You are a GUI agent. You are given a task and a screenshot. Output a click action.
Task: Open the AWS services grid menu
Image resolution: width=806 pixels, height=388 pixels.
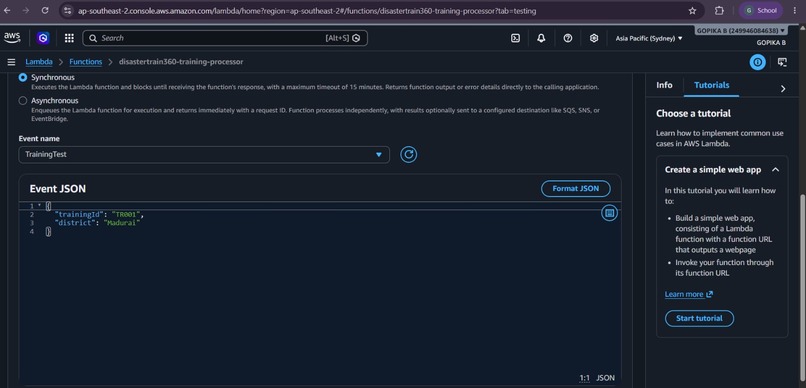point(69,38)
